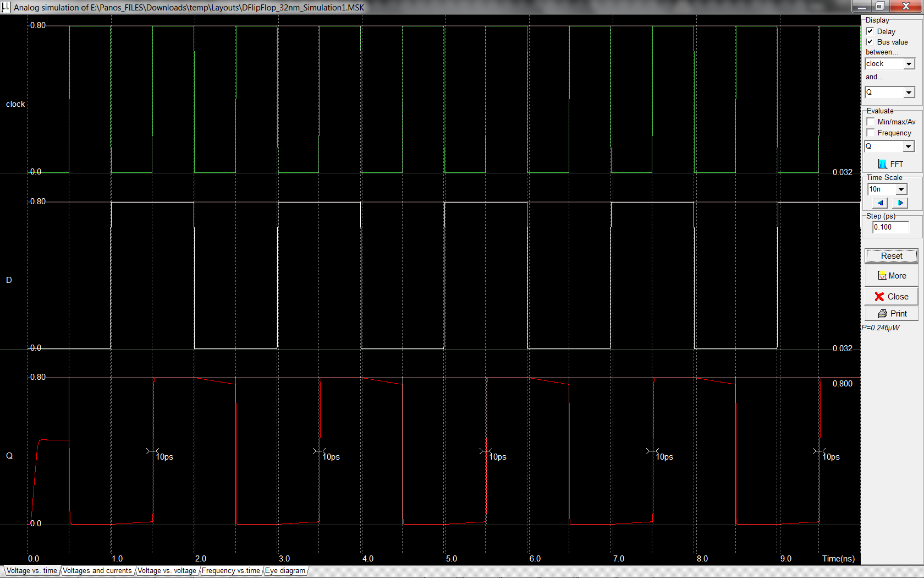Enable Min/max/Av evaluation
Screen dimensions: 924x578
[x=871, y=122]
